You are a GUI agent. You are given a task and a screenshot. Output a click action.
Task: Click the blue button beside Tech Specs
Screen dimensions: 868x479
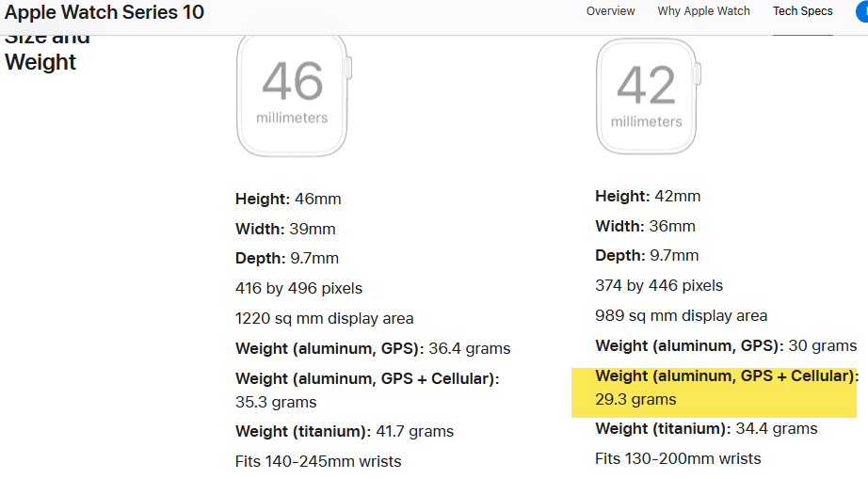pyautogui.click(x=862, y=12)
